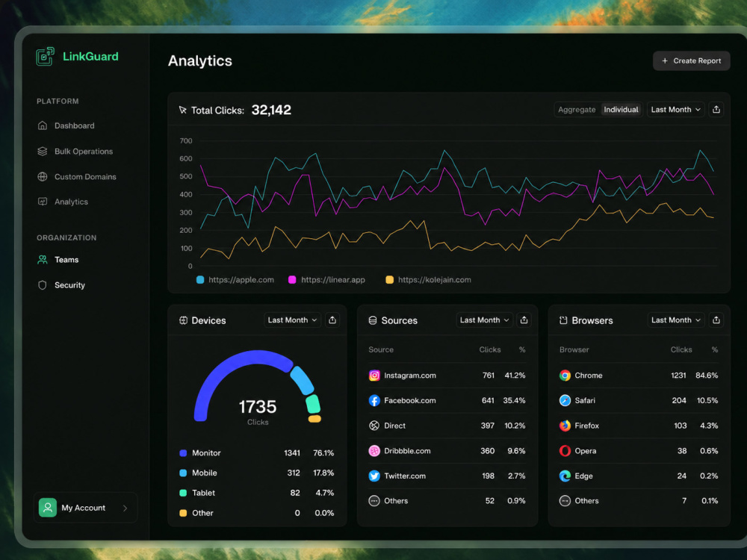Select Analytics in the Platform menu

pyautogui.click(x=63, y=202)
